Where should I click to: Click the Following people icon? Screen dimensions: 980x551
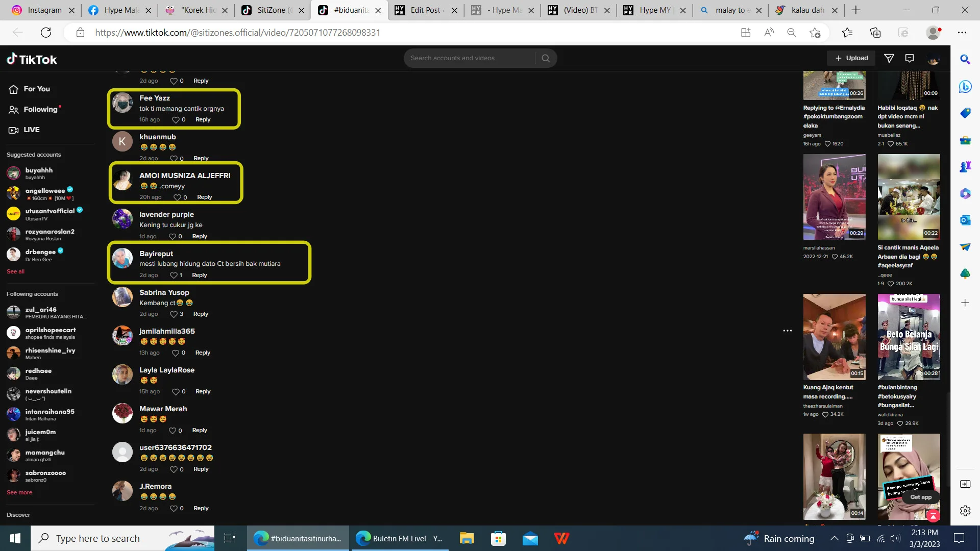tap(14, 110)
